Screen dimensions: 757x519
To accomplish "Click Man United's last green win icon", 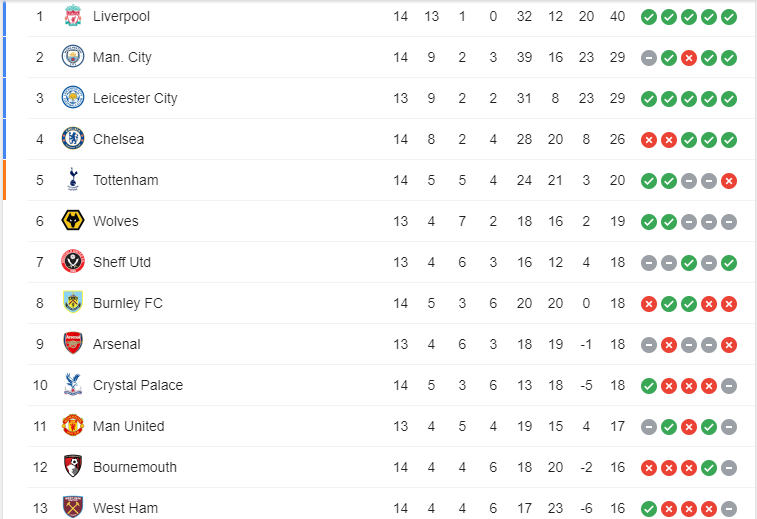I will point(709,427).
